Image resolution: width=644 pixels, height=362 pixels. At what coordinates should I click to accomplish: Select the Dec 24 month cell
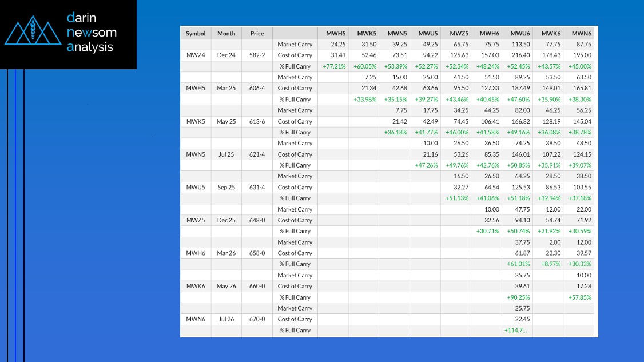click(x=226, y=55)
